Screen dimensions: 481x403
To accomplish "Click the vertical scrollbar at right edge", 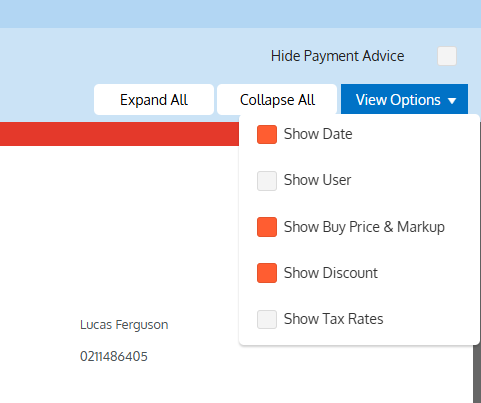I will click(477, 374).
